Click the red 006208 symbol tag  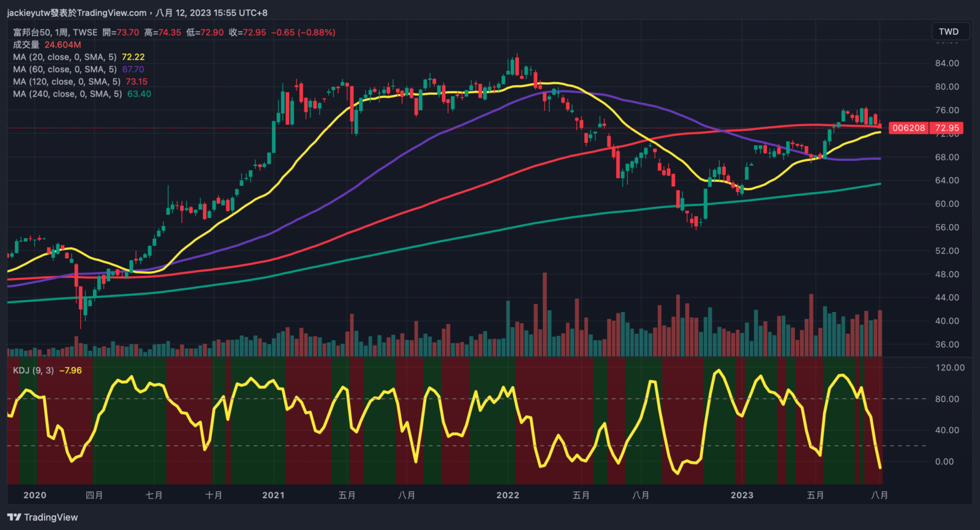click(x=908, y=128)
